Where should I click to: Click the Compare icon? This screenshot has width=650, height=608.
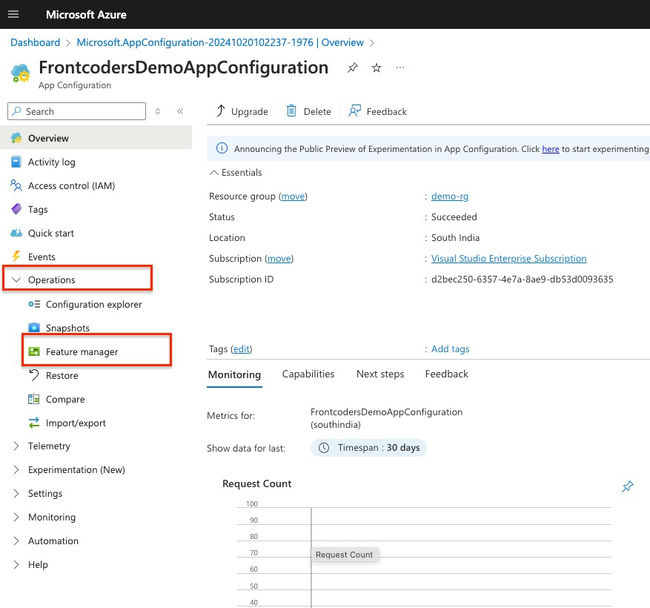coord(34,399)
